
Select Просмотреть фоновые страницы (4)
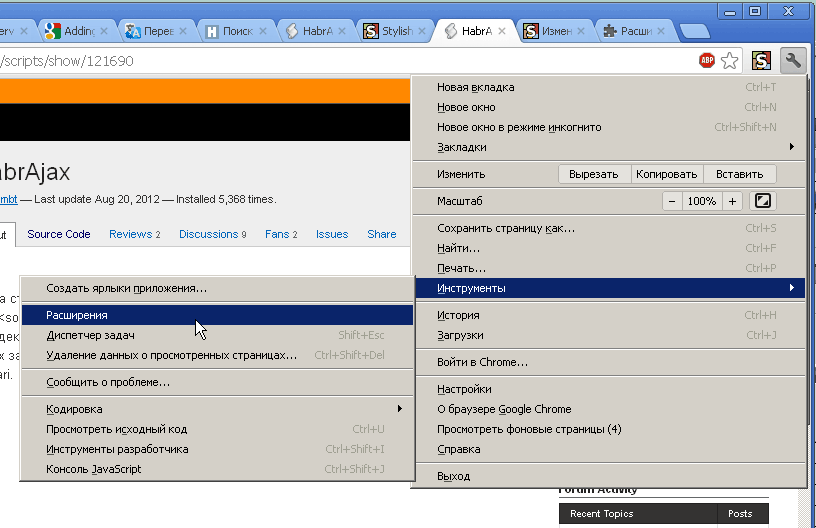pyautogui.click(x=609, y=429)
